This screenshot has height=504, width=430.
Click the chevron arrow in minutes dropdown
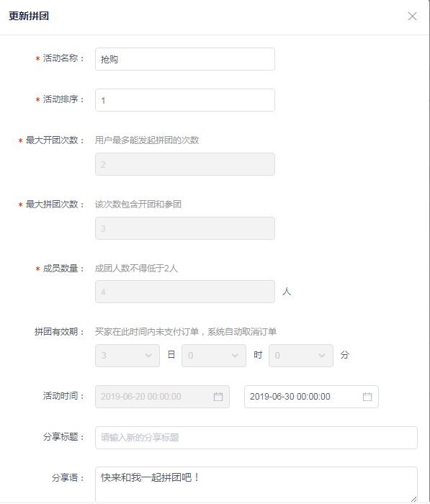322,356
